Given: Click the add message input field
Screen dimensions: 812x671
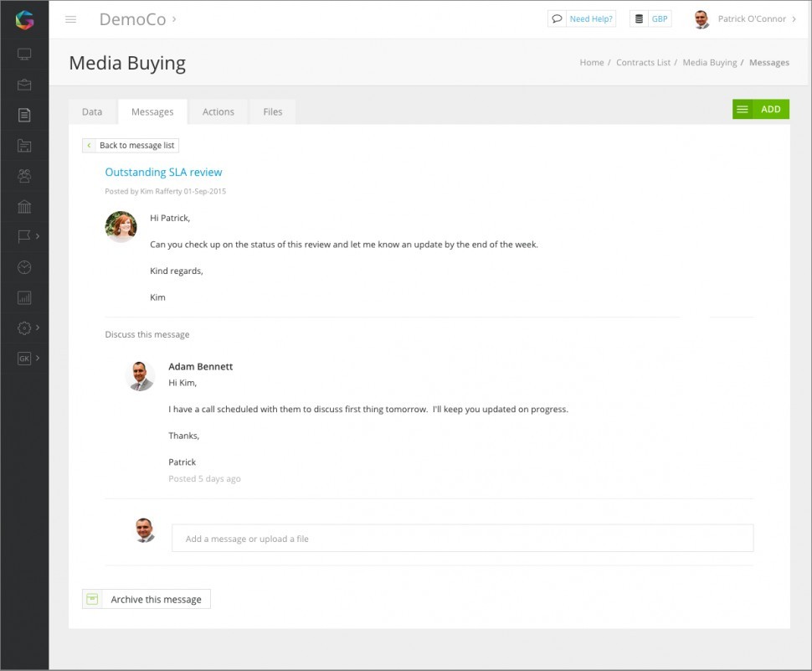Looking at the screenshot, I should coord(462,539).
